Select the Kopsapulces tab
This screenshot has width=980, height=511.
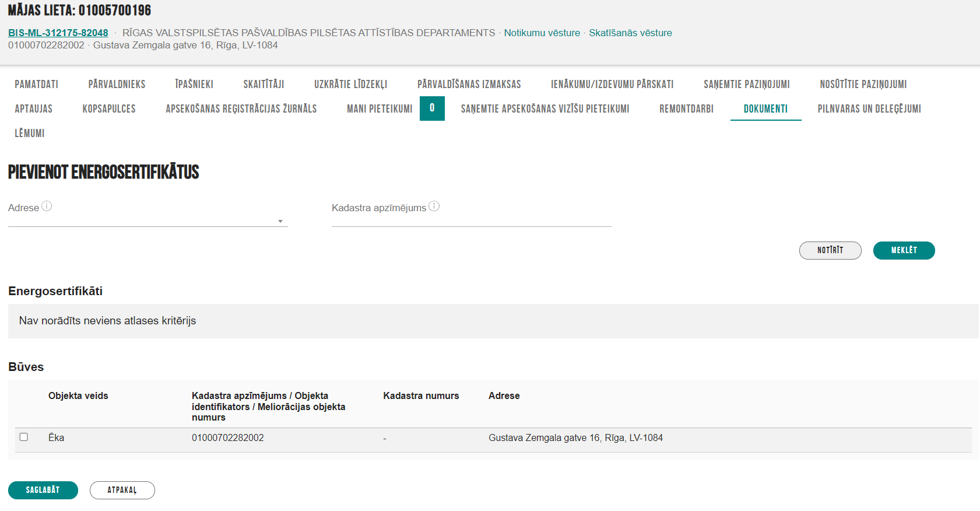[x=109, y=108]
